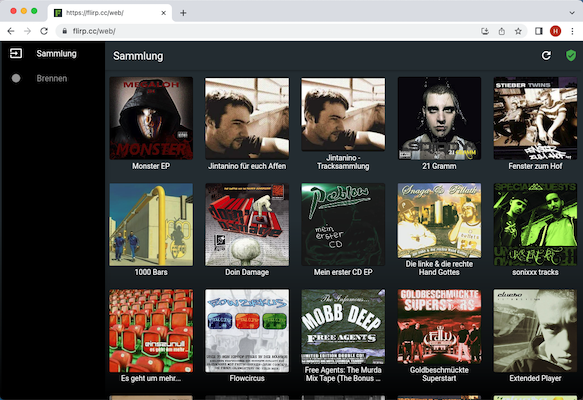Click the 'Fenster zum Hof' title text
The width and height of the screenshot is (583, 400).
point(535,166)
